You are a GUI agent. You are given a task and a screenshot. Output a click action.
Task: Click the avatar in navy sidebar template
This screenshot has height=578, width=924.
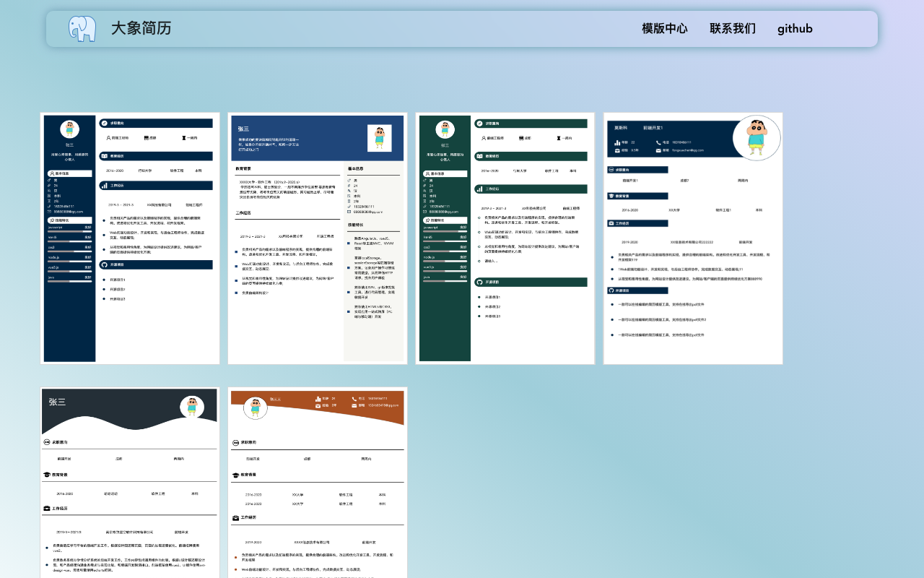click(x=70, y=129)
